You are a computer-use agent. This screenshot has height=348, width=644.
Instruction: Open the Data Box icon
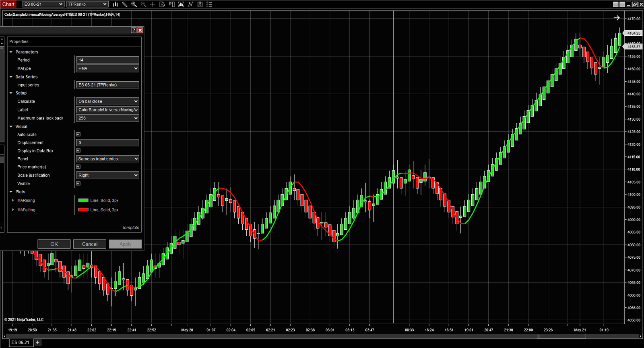[x=162, y=4]
